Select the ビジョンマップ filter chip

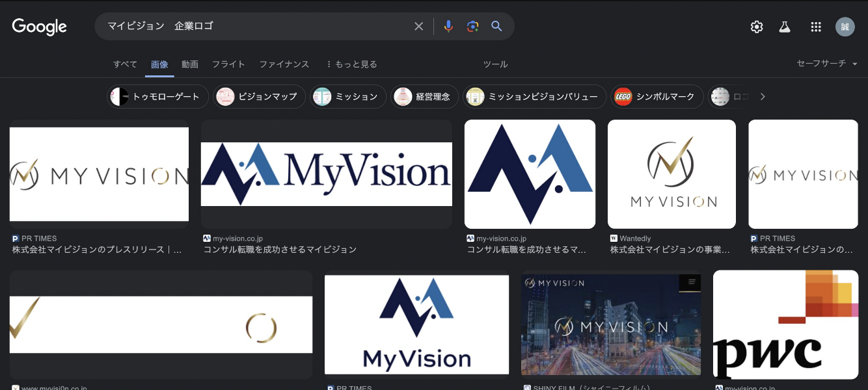260,97
